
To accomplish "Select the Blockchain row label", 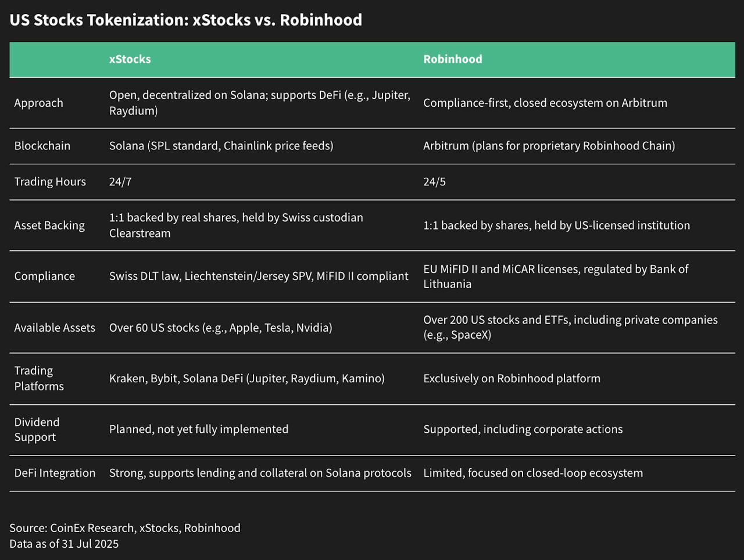I will (42, 146).
